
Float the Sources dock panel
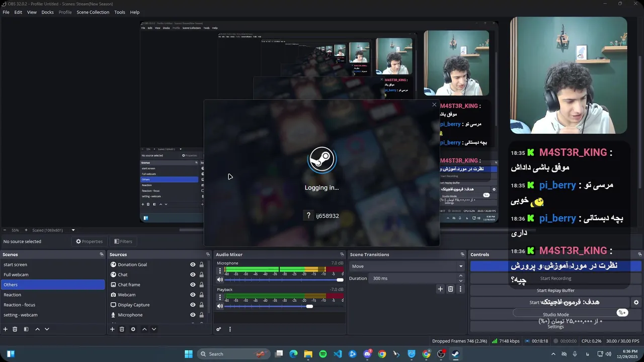(207, 254)
